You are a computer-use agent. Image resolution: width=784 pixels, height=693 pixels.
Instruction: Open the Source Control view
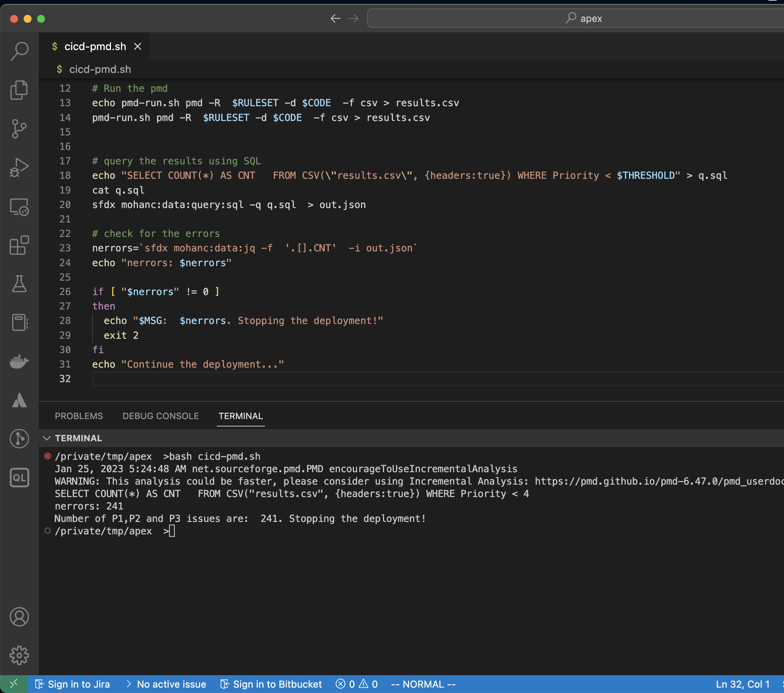(x=19, y=129)
